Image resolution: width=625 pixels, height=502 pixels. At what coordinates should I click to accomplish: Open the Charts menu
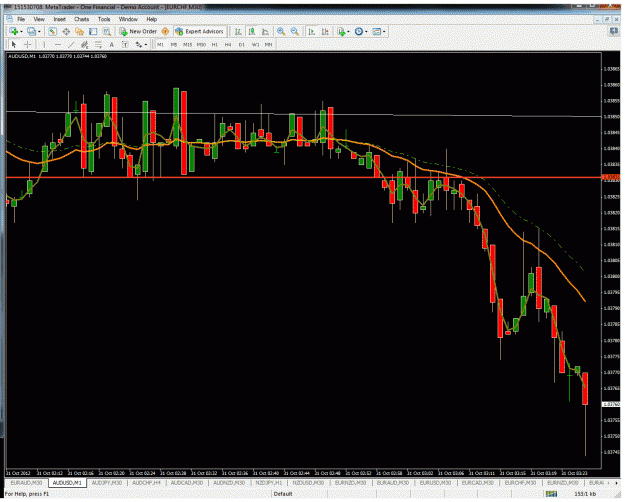pyautogui.click(x=82, y=19)
